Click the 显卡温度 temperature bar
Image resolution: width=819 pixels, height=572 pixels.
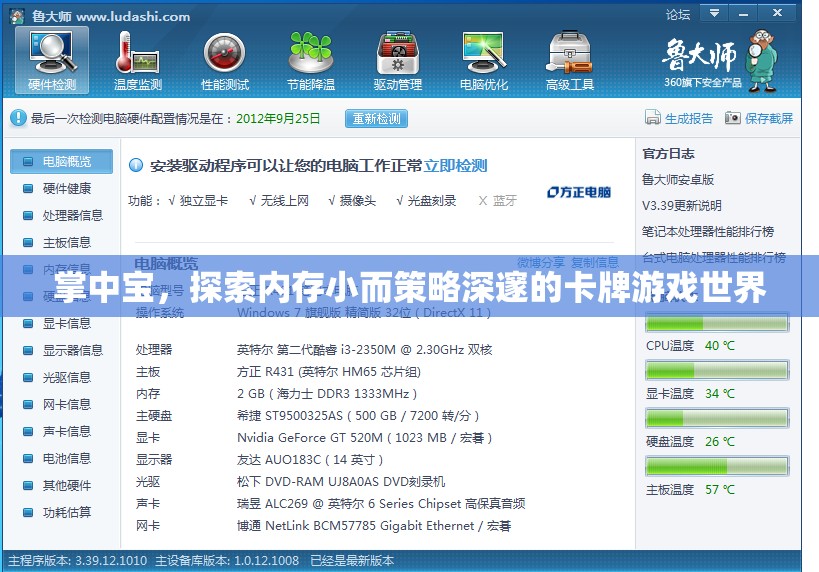click(x=717, y=371)
